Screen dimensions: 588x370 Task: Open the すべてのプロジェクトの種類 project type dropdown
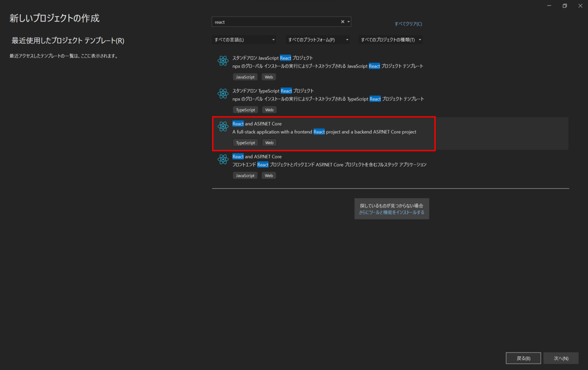coord(391,40)
